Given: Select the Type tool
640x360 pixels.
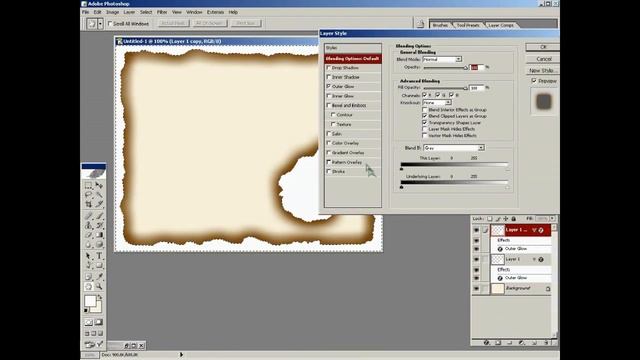Looking at the screenshot, I should [99, 256].
